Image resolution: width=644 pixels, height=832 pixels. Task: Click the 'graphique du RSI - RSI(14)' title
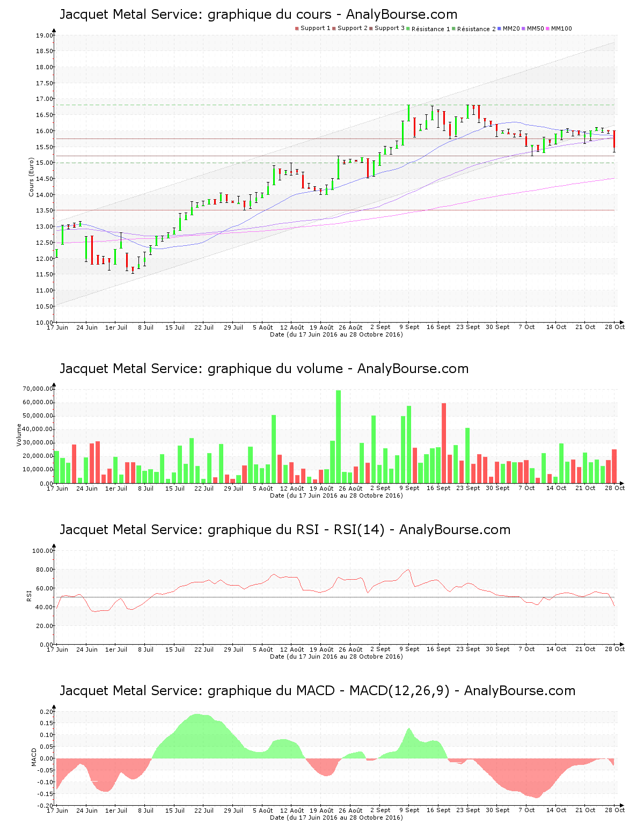(x=285, y=530)
